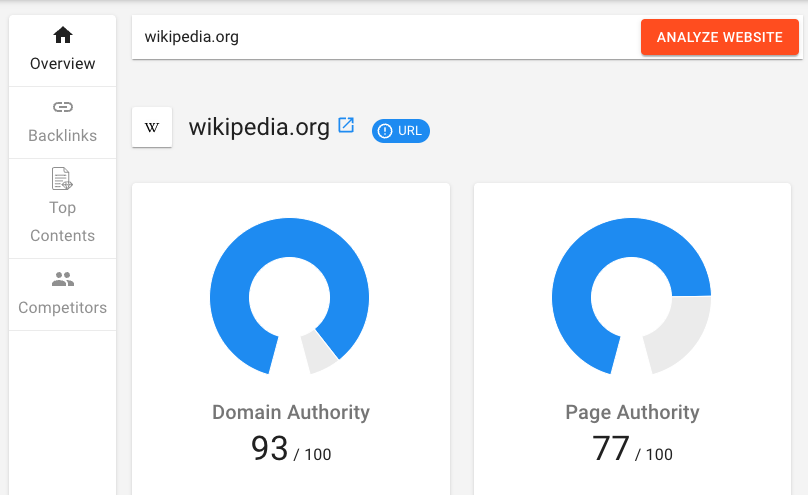Click the document icon above Top Contents

(63, 179)
